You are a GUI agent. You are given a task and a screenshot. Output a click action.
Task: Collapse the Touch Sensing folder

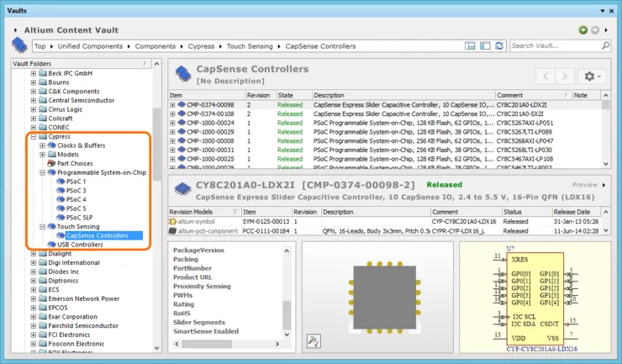[42, 227]
